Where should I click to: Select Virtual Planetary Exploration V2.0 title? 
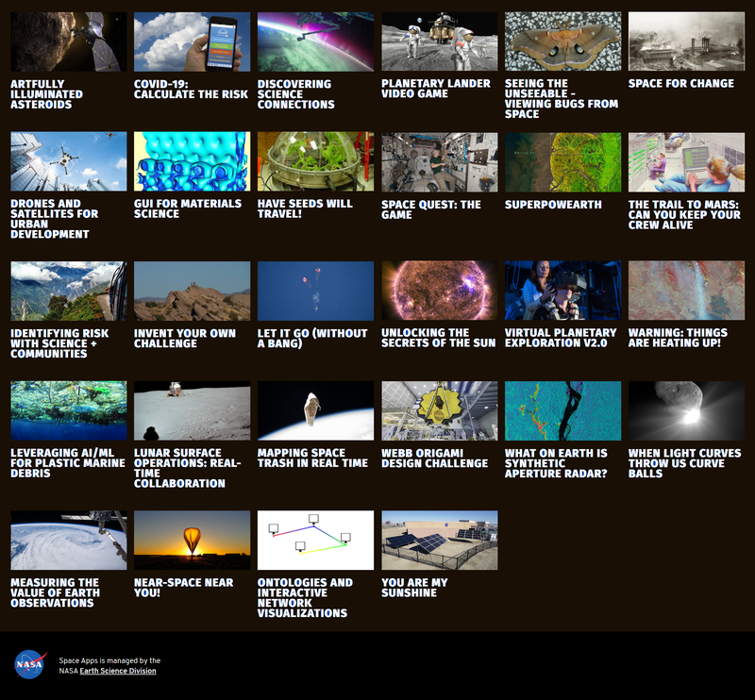click(561, 338)
